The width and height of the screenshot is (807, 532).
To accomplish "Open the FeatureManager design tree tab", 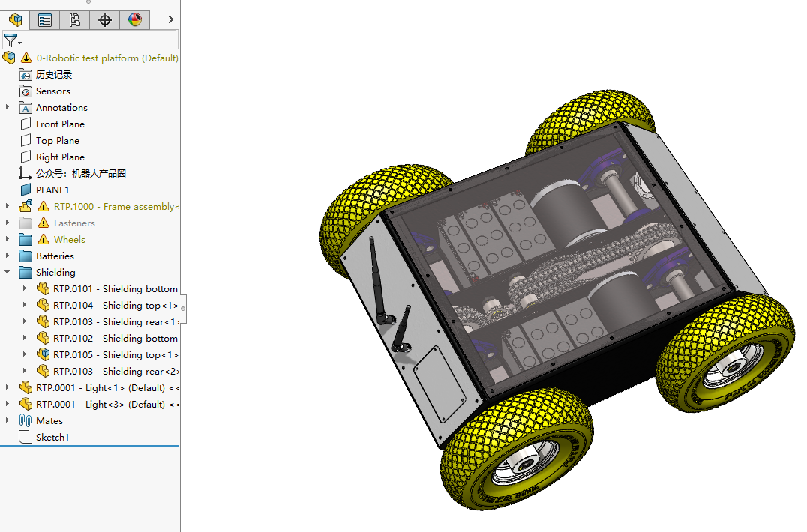I will pyautogui.click(x=15, y=20).
